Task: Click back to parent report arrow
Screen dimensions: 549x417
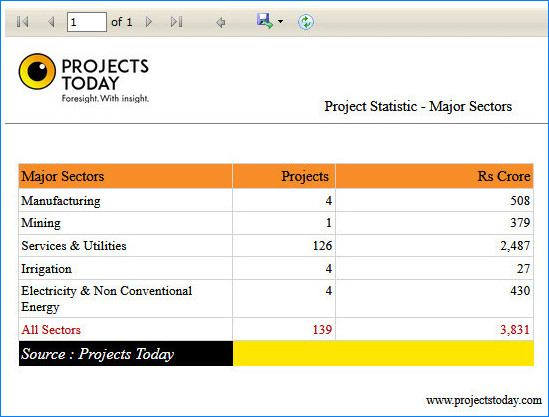Action: click(221, 22)
